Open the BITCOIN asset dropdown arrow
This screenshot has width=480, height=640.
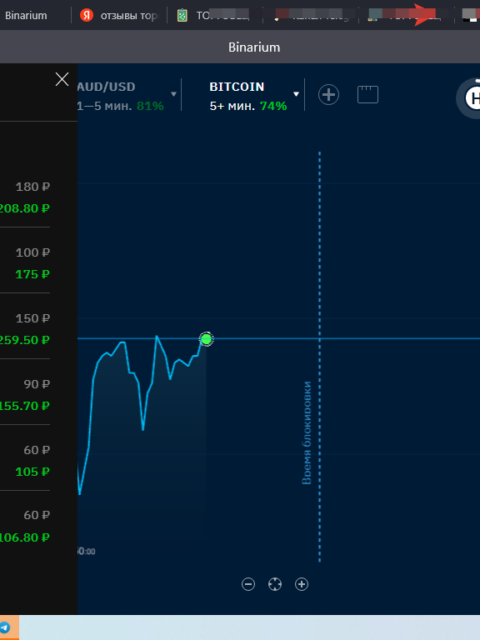296,94
